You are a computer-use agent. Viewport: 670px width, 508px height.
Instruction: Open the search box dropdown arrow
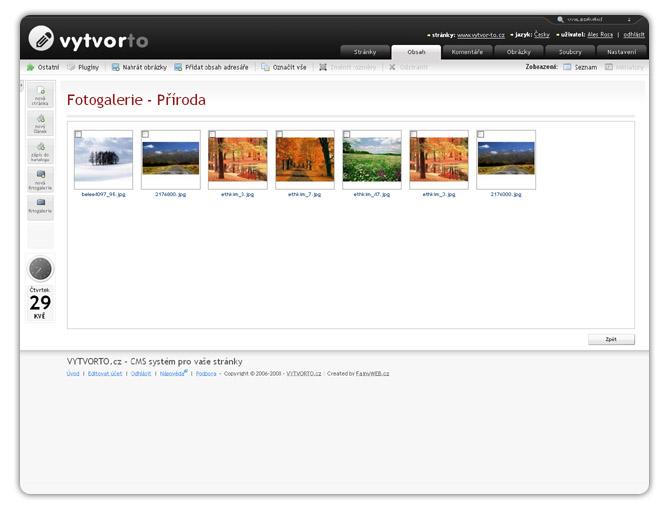pyautogui.click(x=629, y=20)
